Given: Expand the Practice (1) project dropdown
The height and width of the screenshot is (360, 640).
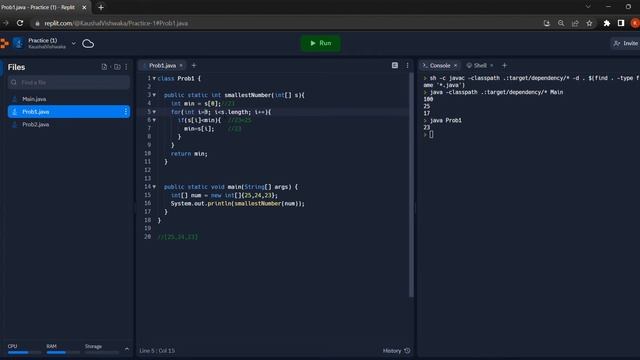Looking at the screenshot, I should pyautogui.click(x=73, y=43).
